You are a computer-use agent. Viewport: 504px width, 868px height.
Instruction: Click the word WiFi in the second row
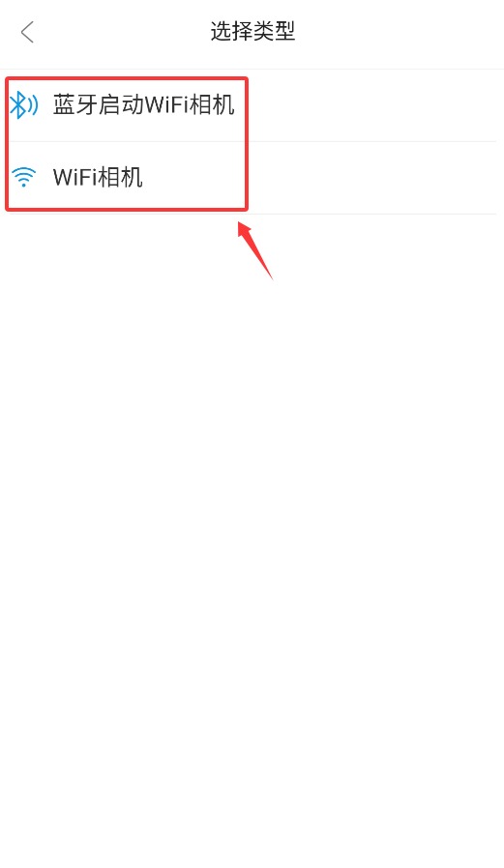pos(75,177)
